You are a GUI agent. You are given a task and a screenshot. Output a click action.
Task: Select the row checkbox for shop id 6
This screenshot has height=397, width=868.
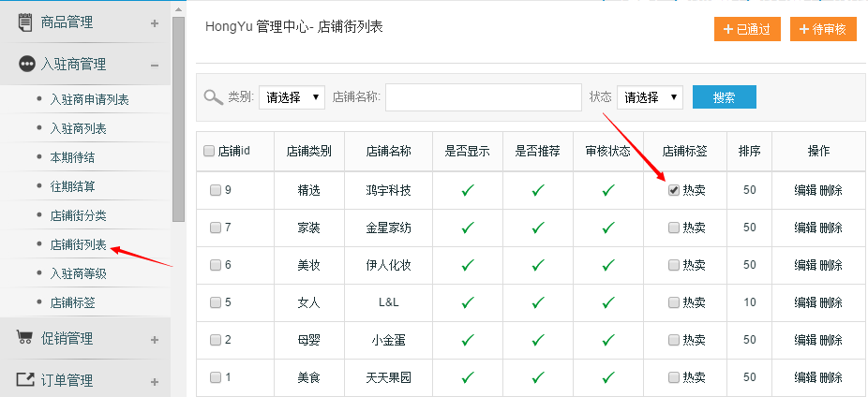(x=216, y=265)
